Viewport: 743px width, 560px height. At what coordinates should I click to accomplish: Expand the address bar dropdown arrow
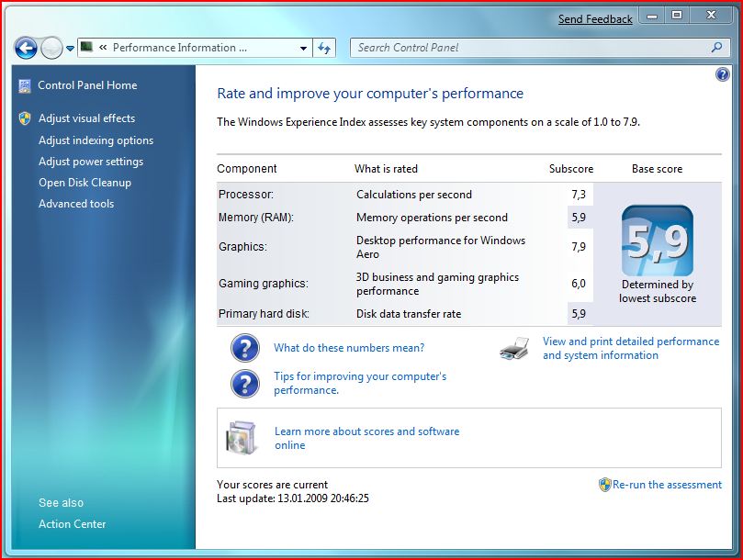pos(303,49)
